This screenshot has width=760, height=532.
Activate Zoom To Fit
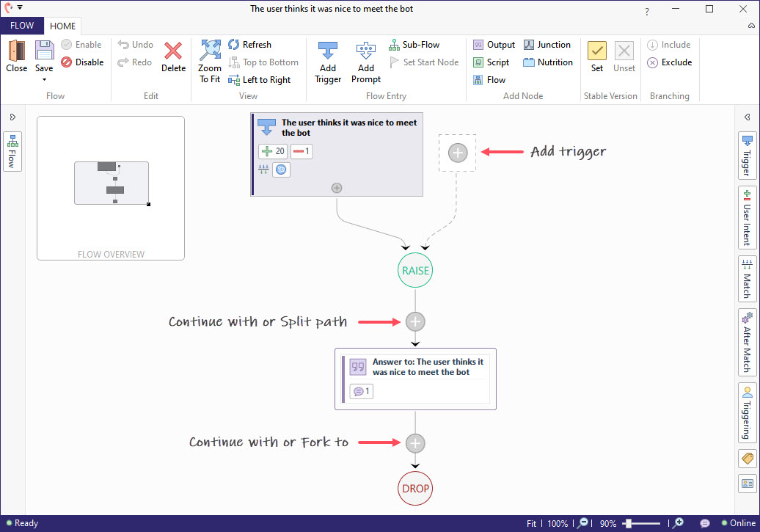pos(209,62)
